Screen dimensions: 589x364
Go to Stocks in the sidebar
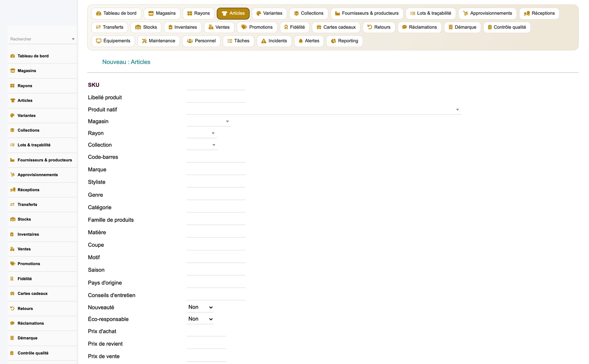pyautogui.click(x=42, y=219)
